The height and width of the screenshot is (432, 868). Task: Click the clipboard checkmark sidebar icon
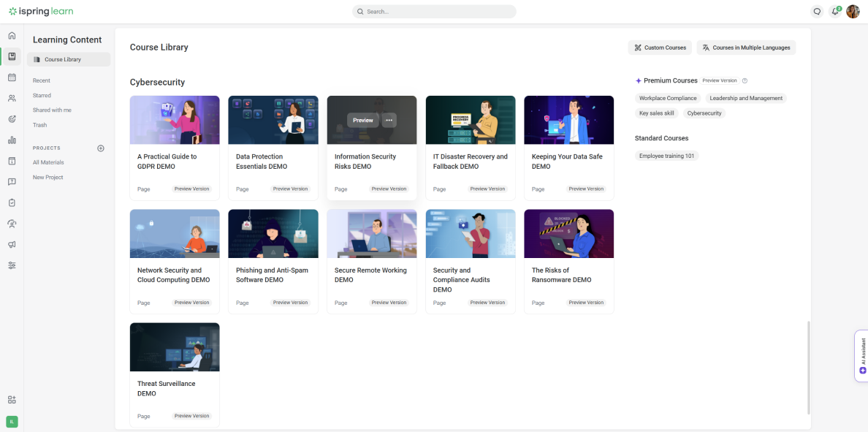(x=12, y=202)
